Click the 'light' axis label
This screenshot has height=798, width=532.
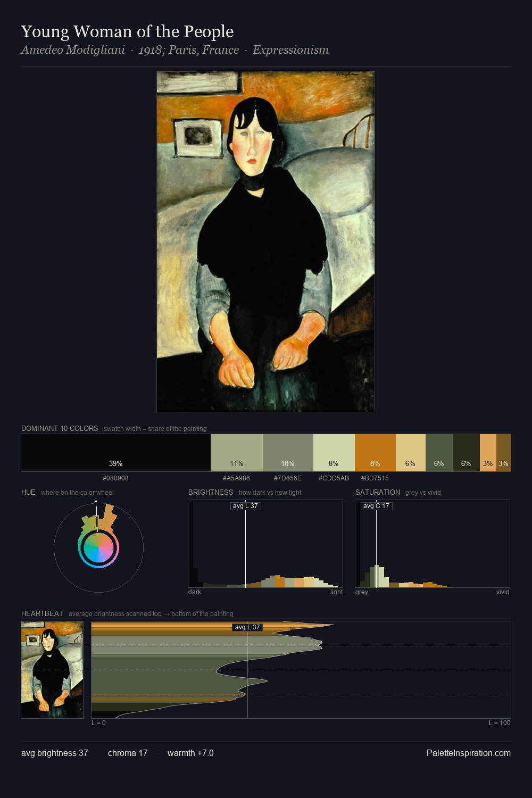pos(336,592)
